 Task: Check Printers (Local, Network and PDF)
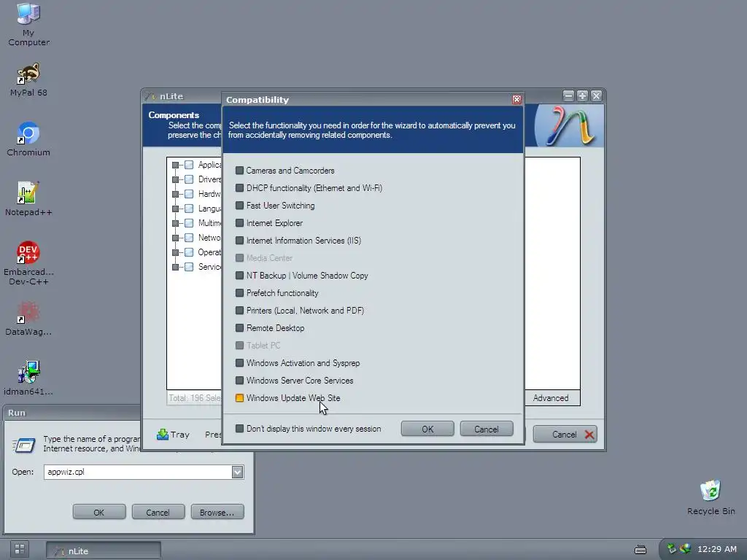tap(239, 311)
